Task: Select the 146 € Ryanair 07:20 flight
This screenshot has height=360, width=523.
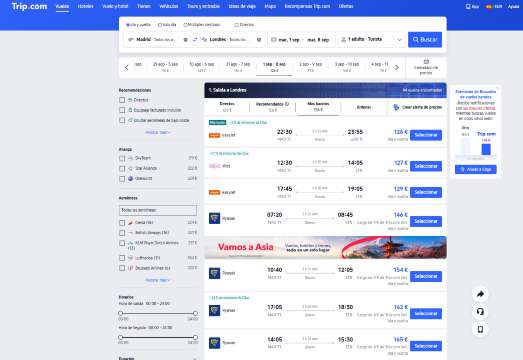Action: pos(426,221)
